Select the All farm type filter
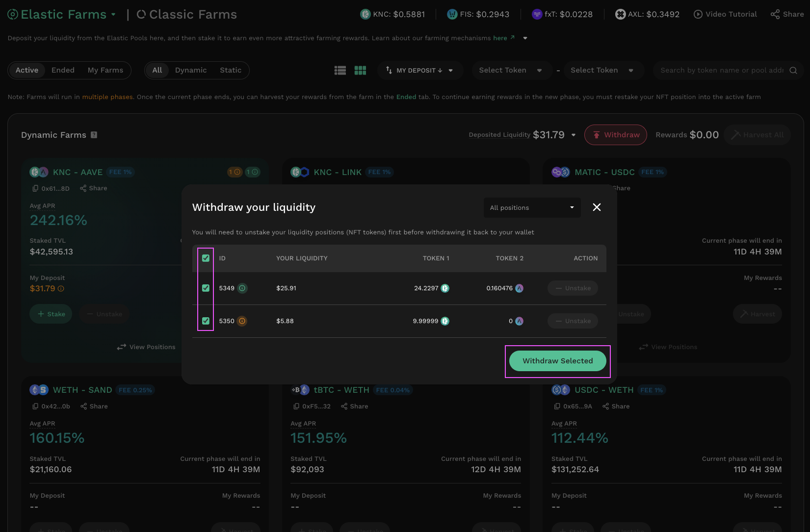 pos(157,71)
